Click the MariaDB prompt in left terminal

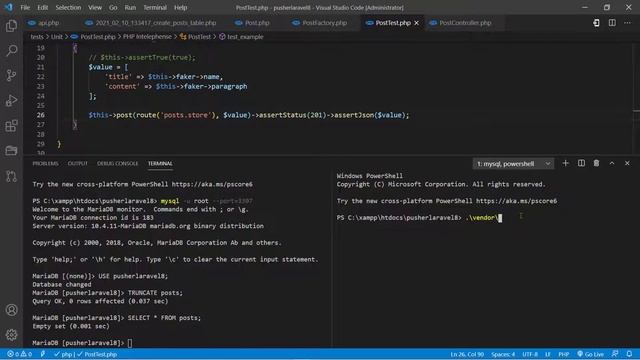coord(78,343)
